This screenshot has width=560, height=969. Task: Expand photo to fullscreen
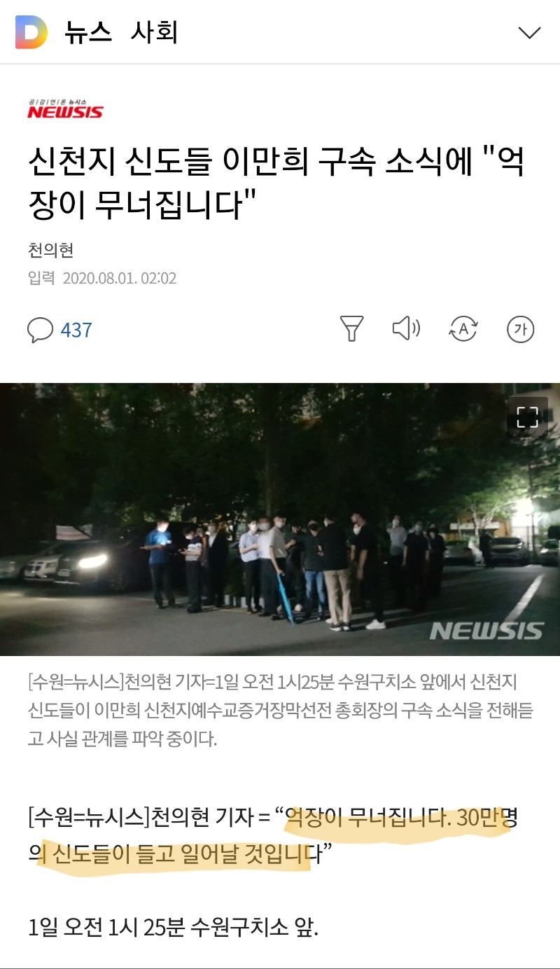point(527,417)
